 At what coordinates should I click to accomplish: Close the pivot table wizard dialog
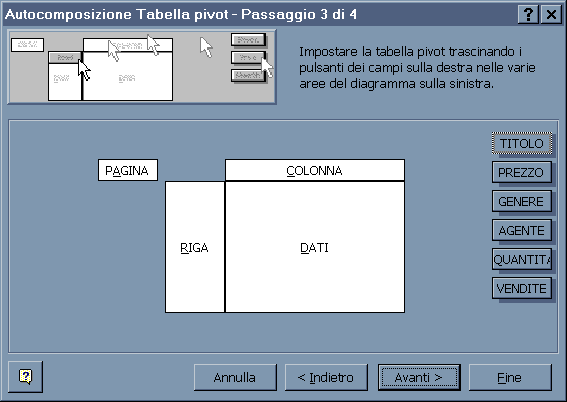[551, 14]
